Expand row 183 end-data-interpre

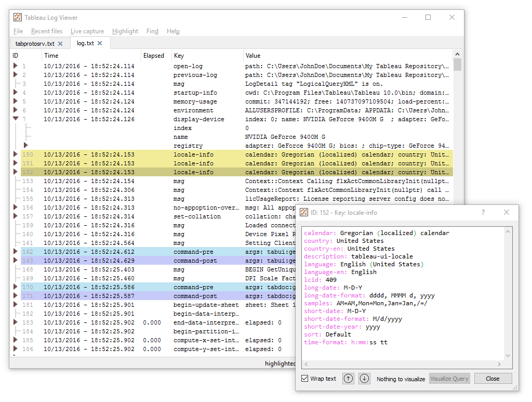click(x=15, y=322)
